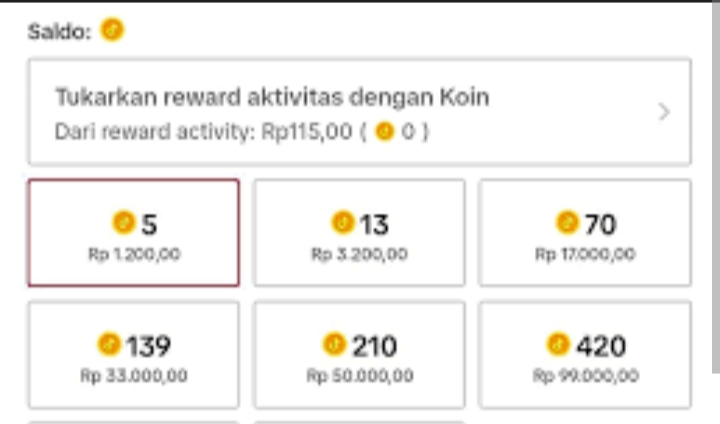Click the coin icon next to Saldo
The height and width of the screenshot is (424, 720).
click(112, 30)
